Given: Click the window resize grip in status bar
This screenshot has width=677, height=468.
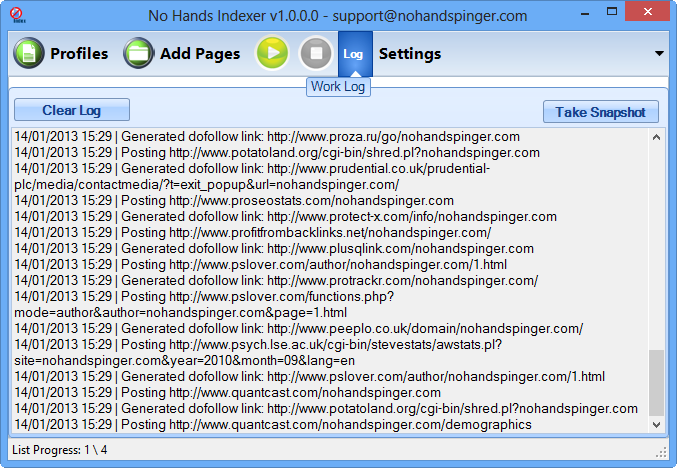Looking at the screenshot, I should tap(661, 452).
